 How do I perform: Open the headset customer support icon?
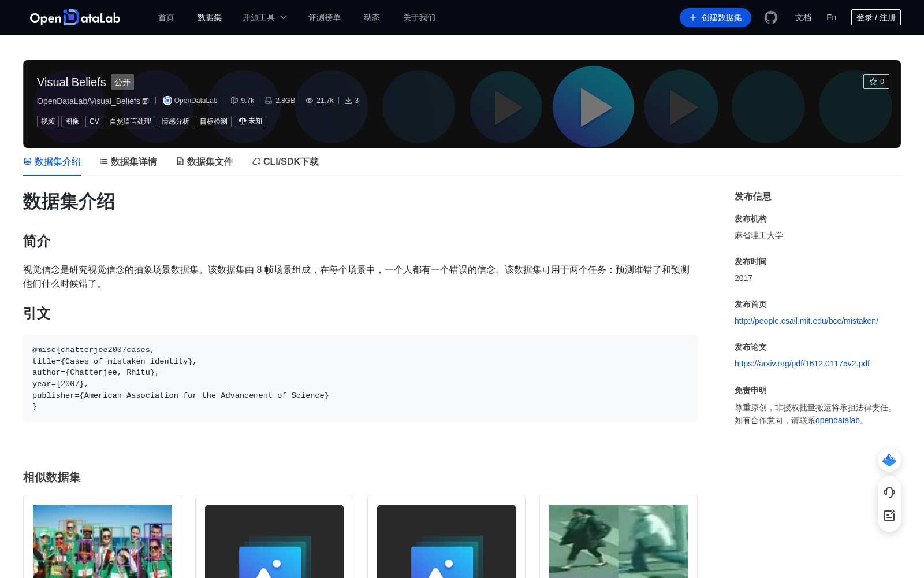(x=889, y=492)
